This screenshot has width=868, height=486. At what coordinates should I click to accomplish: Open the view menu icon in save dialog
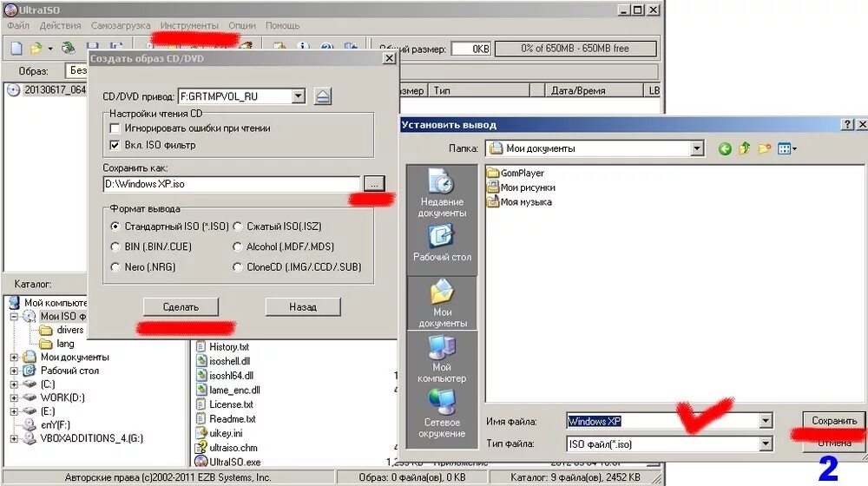(x=786, y=148)
